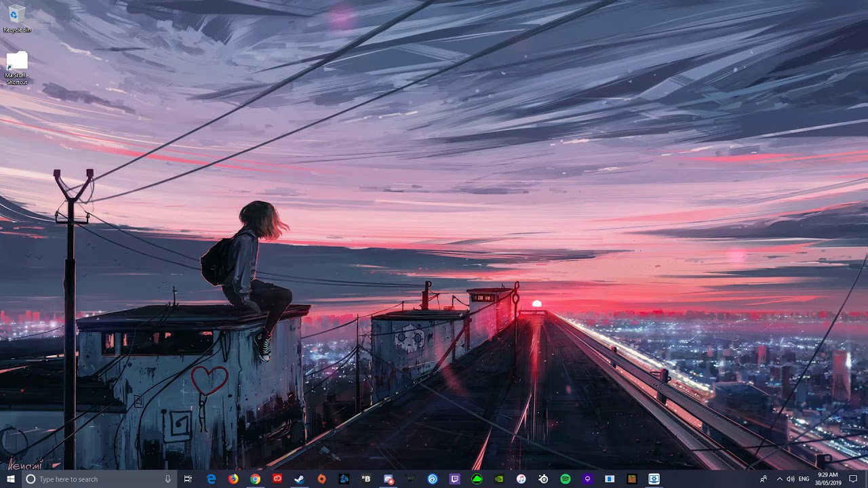This screenshot has height=488, width=868.
Task: Select the Ma Stuff Shortcut folder
Action: [x=17, y=68]
